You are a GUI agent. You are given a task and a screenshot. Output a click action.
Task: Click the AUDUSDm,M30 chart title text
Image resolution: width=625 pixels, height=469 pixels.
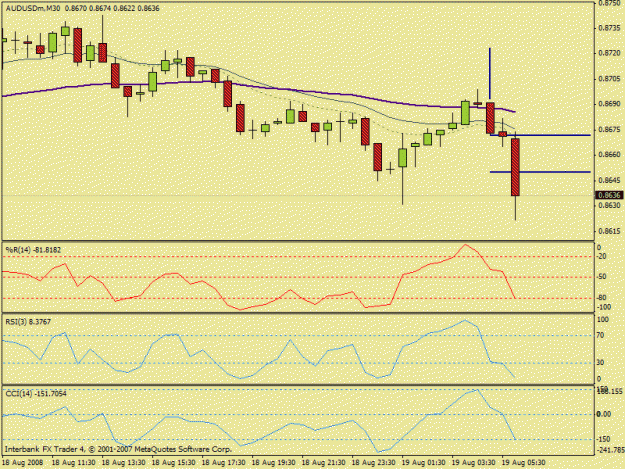tap(31, 8)
